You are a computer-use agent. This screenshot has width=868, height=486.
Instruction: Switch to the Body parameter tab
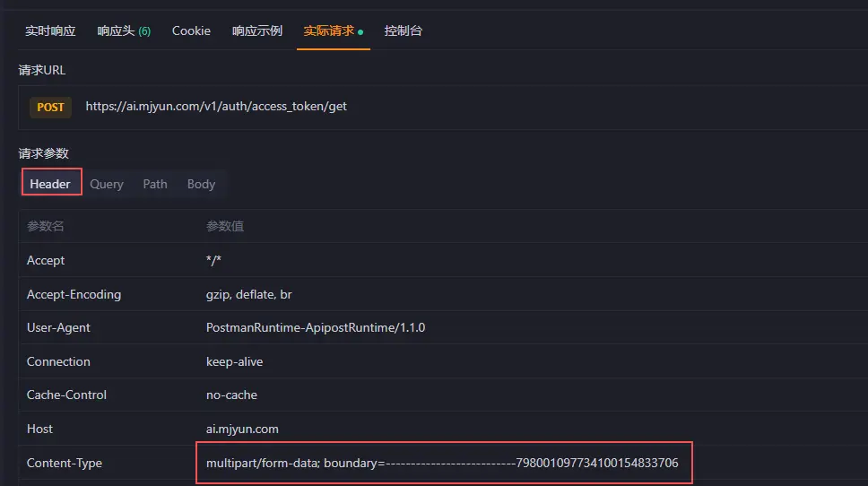[201, 184]
